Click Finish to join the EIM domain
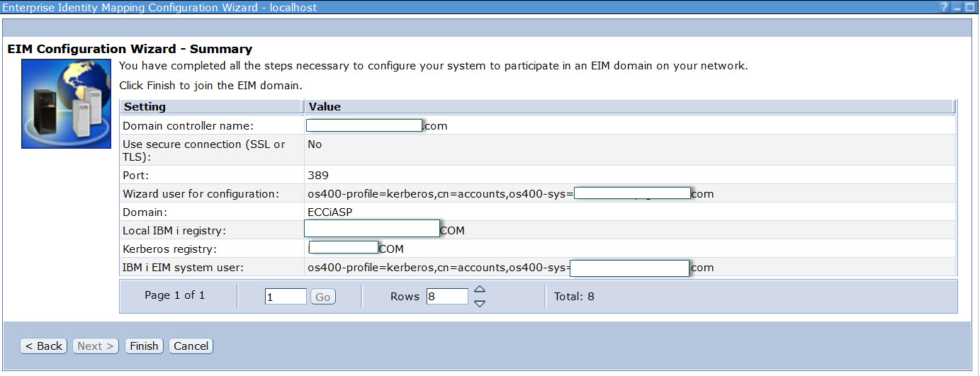 144,346
